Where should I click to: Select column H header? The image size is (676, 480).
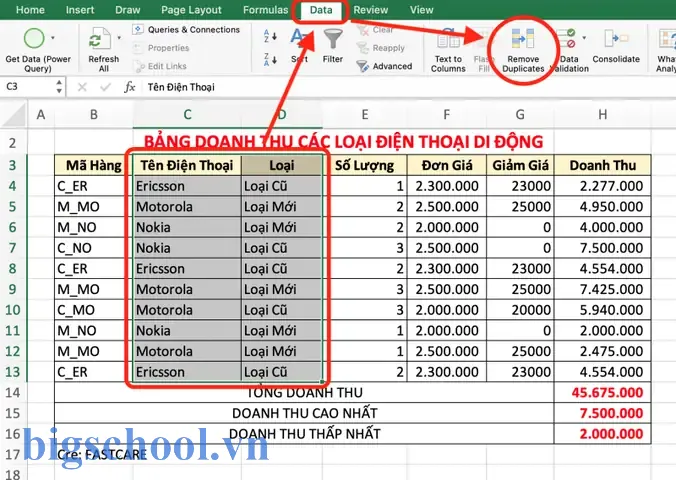602,115
